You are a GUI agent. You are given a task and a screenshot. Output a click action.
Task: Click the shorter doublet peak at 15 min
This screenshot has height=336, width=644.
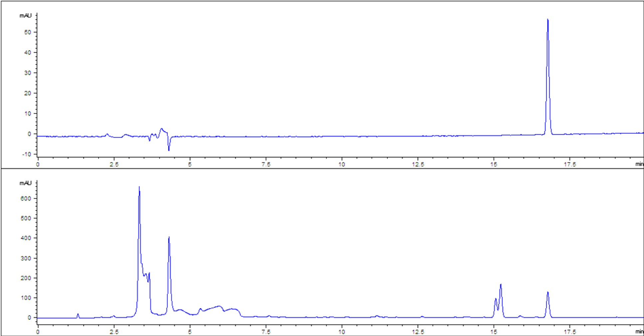(496, 299)
